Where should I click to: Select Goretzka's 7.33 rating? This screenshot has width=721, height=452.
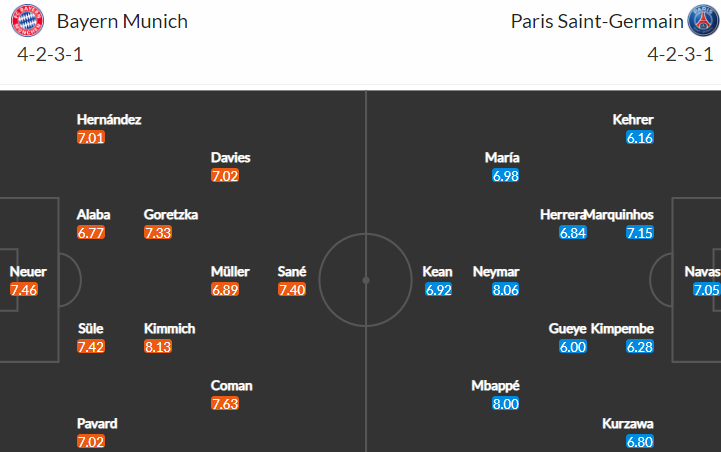[x=158, y=233]
